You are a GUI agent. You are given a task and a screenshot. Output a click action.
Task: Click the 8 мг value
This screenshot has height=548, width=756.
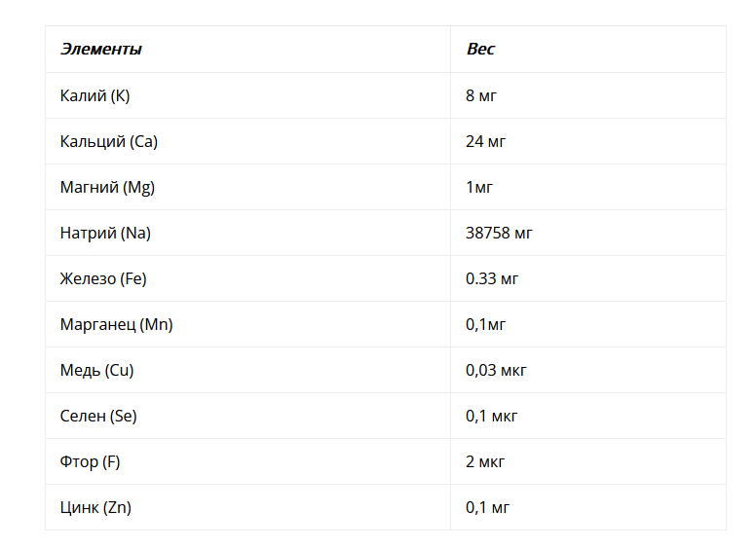(480, 95)
